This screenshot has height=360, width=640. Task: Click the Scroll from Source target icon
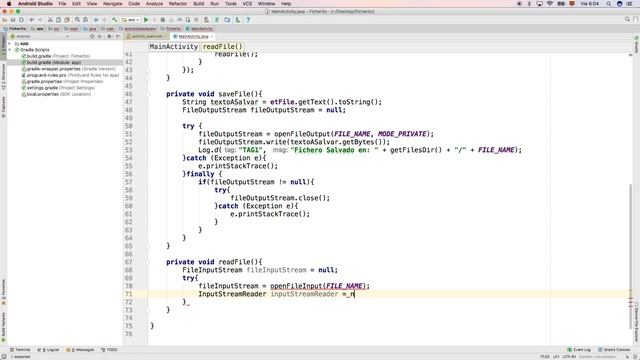point(92,36)
